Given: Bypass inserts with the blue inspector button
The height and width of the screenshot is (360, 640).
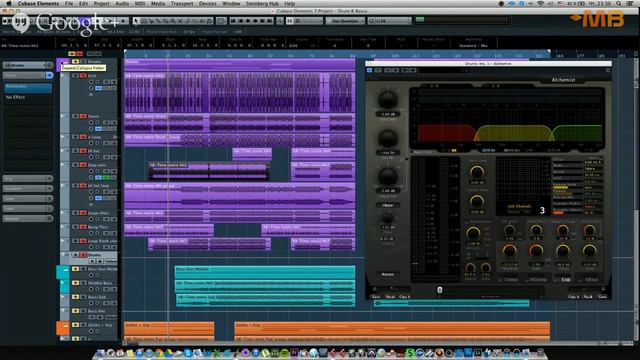Looking at the screenshot, I should coord(49,75).
